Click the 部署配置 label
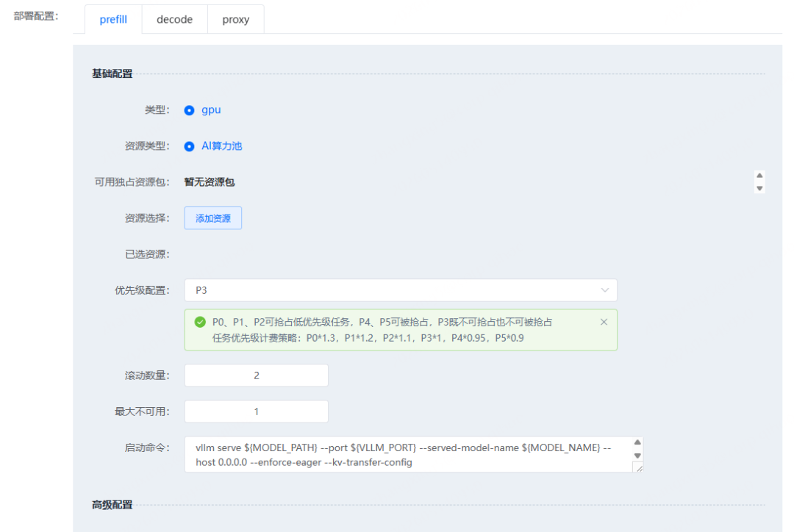Image resolution: width=794 pixels, height=532 pixels. point(36,16)
